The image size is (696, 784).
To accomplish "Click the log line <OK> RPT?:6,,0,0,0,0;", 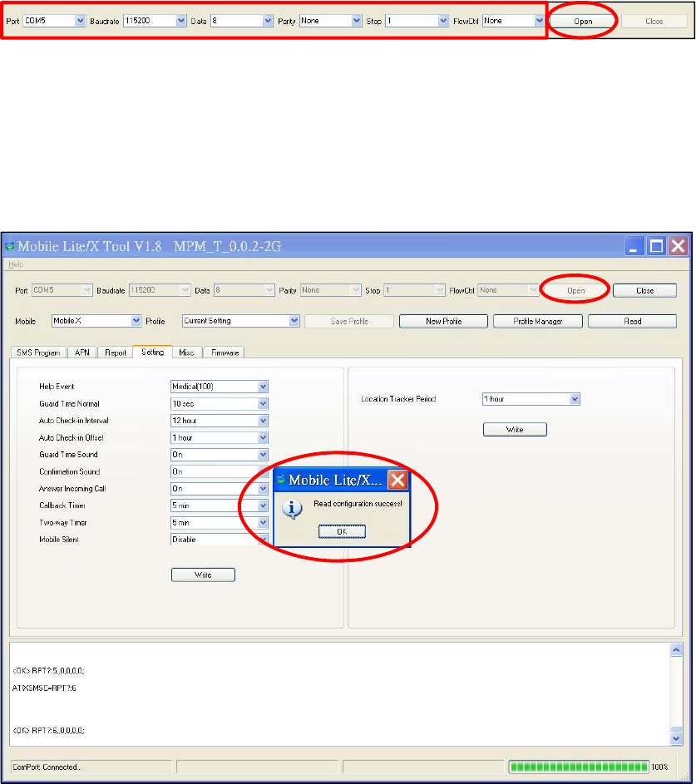I will [48, 731].
